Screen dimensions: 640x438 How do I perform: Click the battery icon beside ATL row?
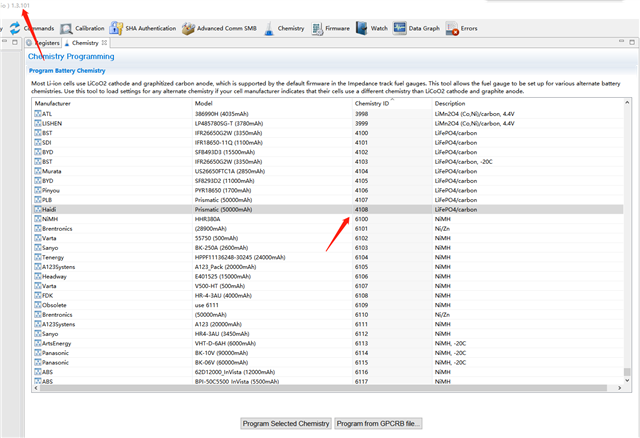(38, 114)
